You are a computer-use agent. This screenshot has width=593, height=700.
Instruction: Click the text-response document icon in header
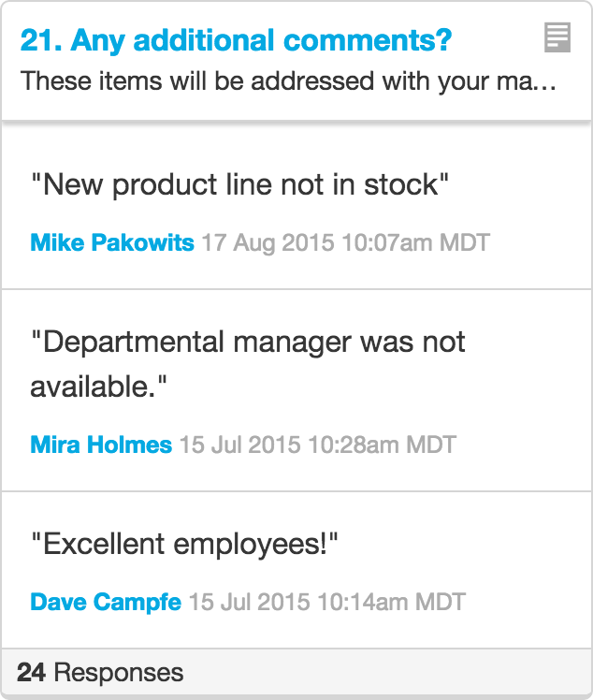(x=557, y=37)
